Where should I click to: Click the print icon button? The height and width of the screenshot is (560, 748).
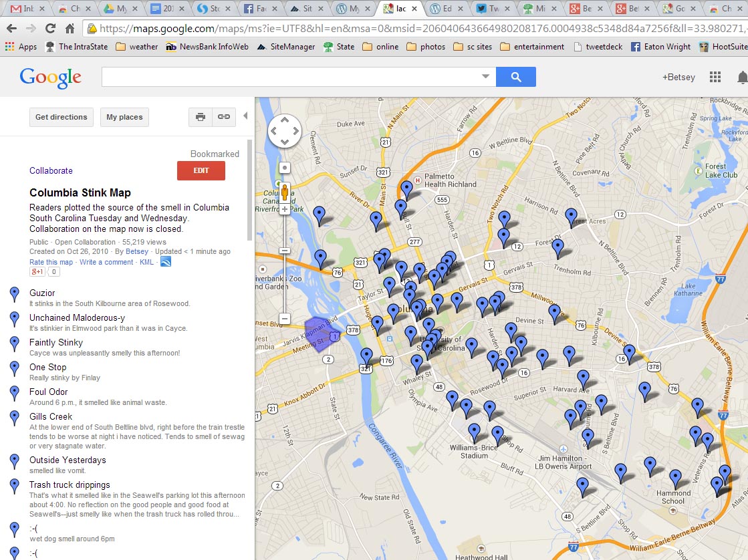click(200, 117)
